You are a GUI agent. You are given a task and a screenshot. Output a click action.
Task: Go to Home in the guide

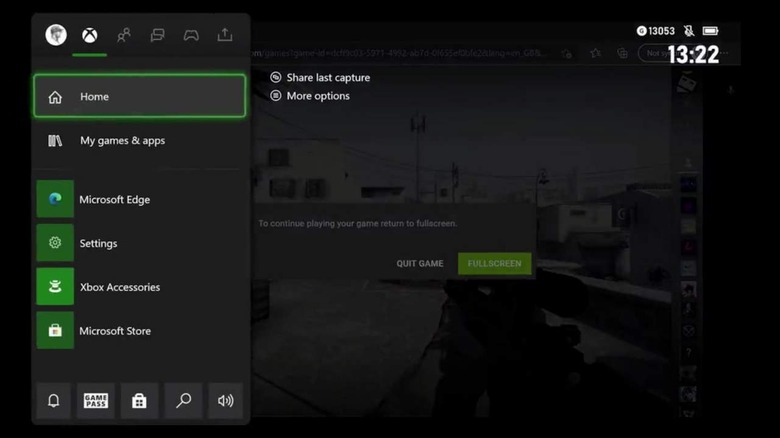tap(139, 96)
